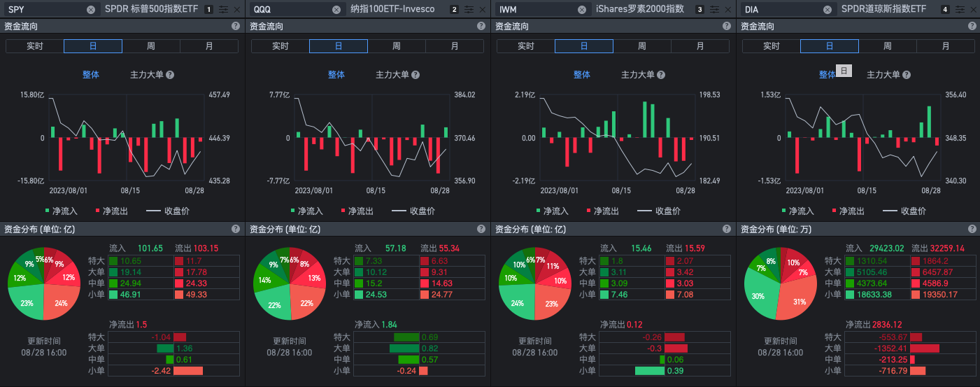The height and width of the screenshot is (387, 980).
Task: Toggle 收盘价 legend in QQQ chart
Action: tap(413, 211)
